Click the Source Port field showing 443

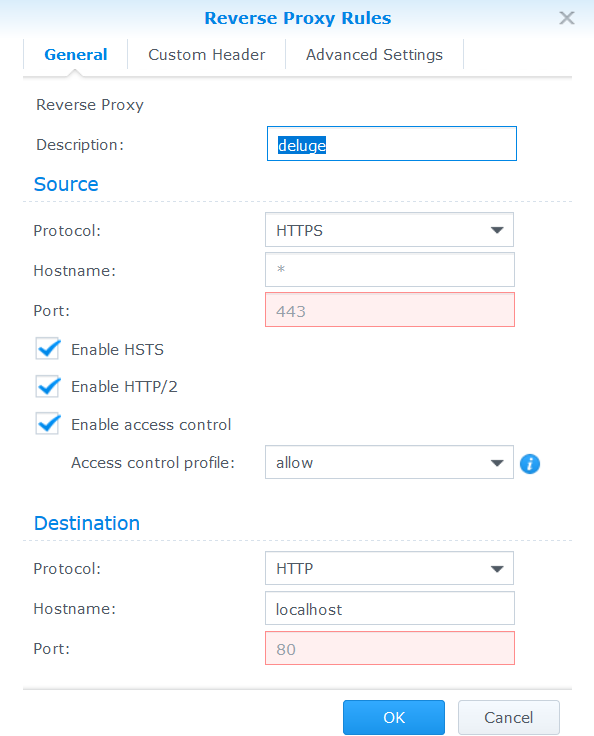[390, 309]
